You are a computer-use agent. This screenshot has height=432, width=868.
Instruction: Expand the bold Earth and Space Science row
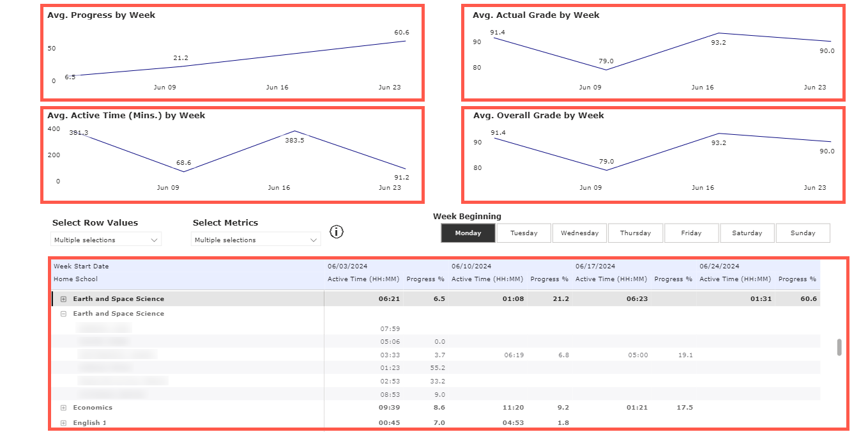(x=62, y=298)
